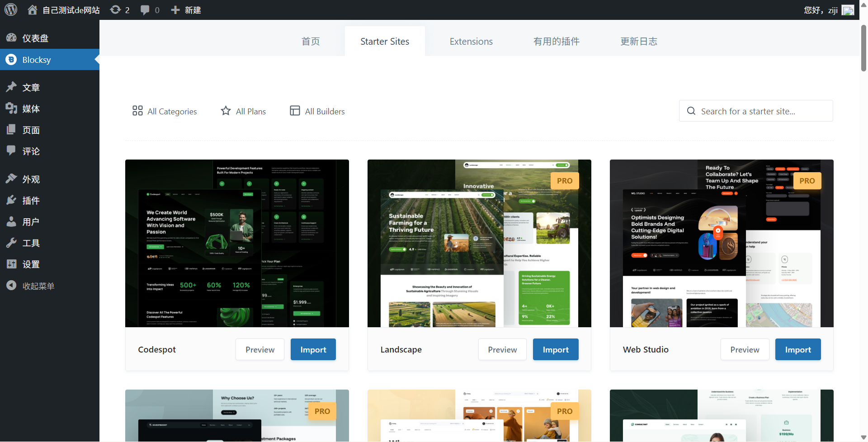Click the 用户 person icon

coord(11,221)
